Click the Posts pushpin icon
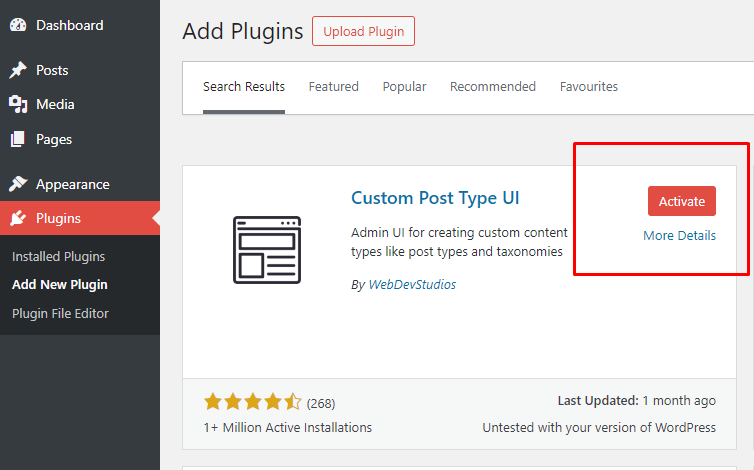The image size is (754, 470). [18, 70]
